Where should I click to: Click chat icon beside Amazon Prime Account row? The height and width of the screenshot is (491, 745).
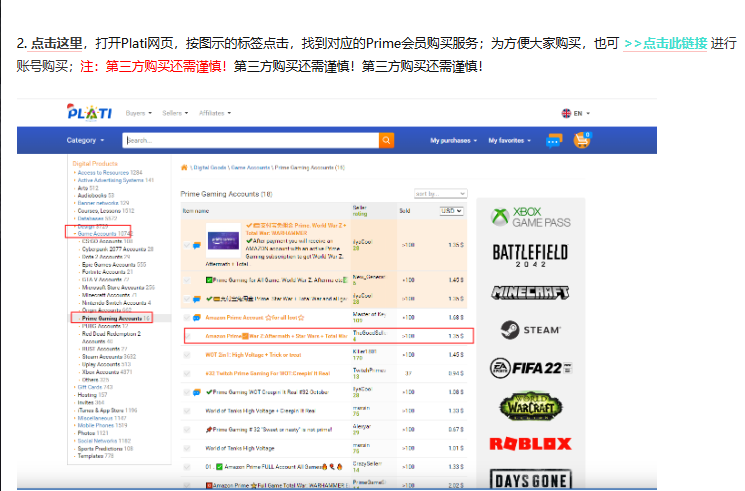click(197, 318)
